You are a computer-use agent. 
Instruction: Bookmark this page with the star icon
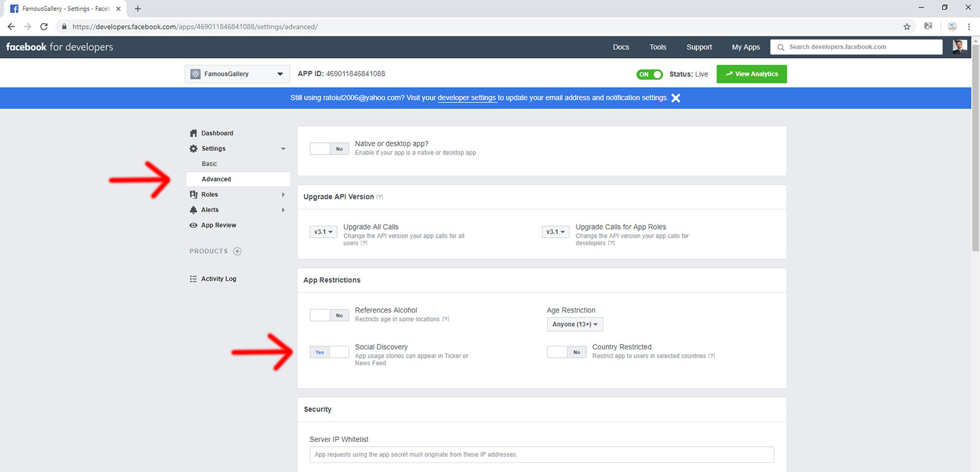tap(907, 26)
